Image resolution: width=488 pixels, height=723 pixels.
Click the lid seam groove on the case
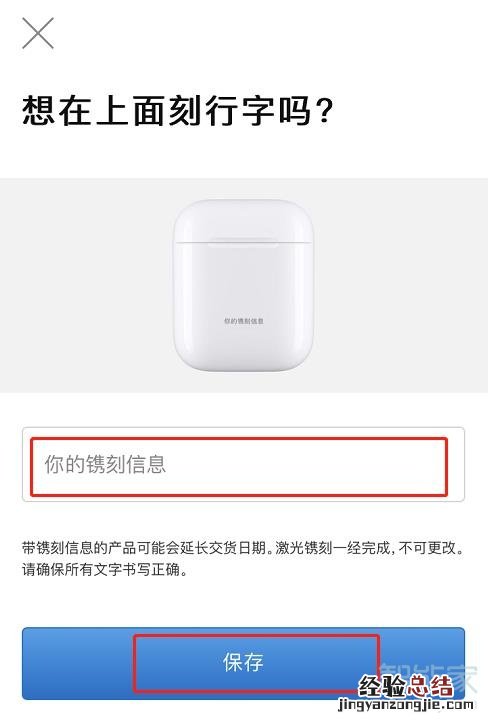(244, 243)
